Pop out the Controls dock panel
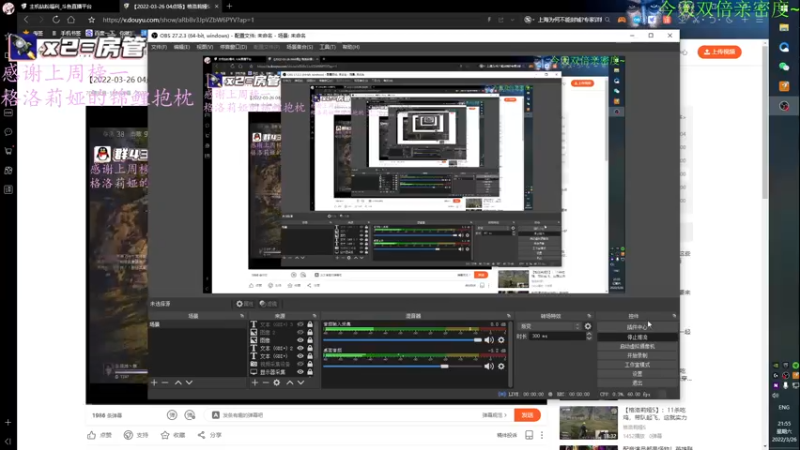 coord(674,316)
